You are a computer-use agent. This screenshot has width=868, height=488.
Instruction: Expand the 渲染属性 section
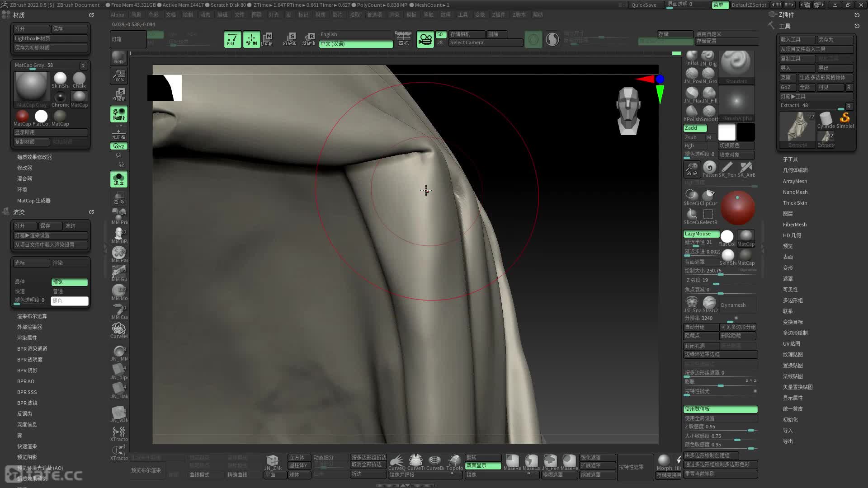coord(27,338)
